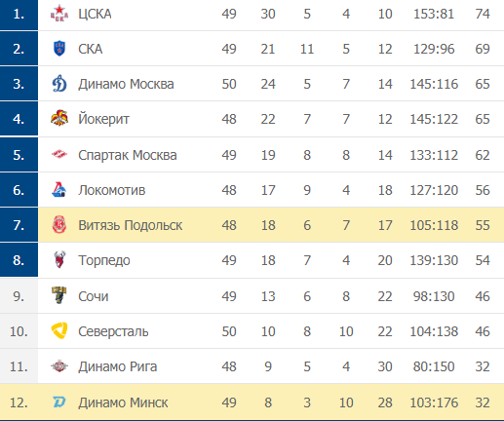Open Динамо Москва logo icon
This screenshot has width=504, height=421.
tap(59, 84)
